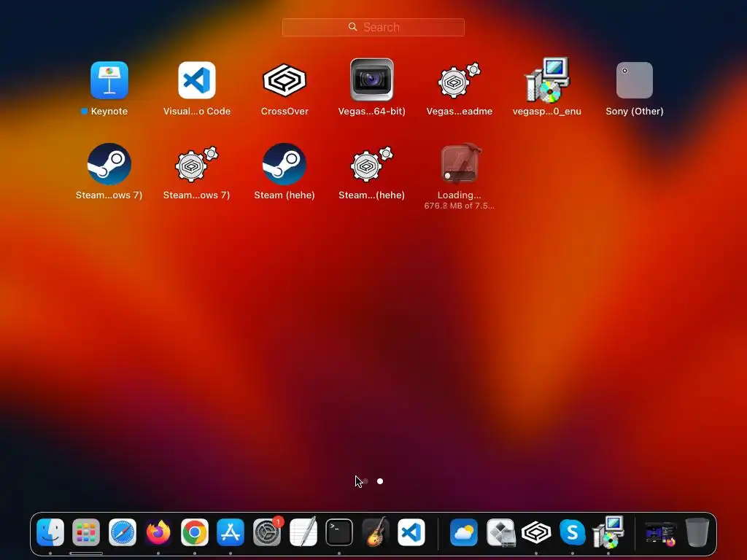Viewport: 747px width, 560px height.
Task: Restore the minimized Firefox window in the Dock
Action: point(661,533)
